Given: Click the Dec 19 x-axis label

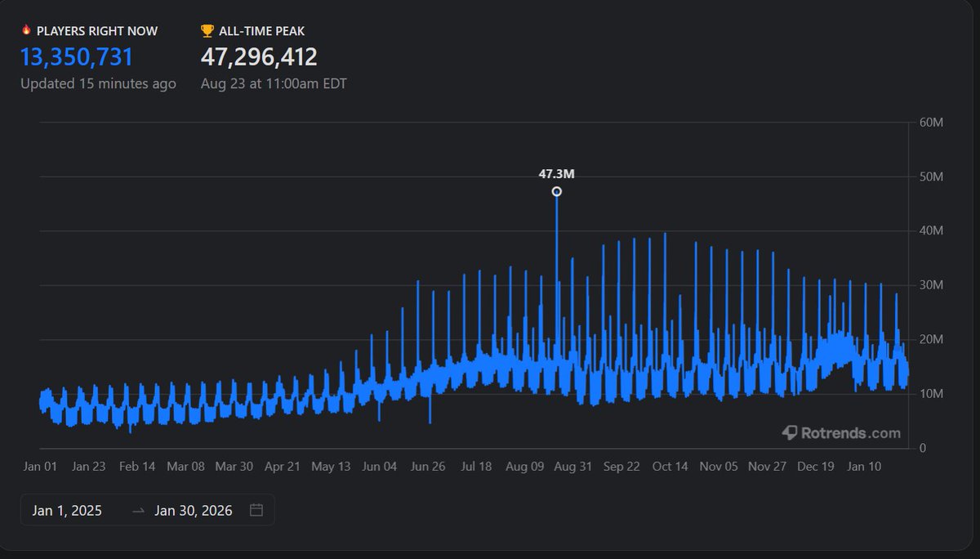Looking at the screenshot, I should point(816,467).
